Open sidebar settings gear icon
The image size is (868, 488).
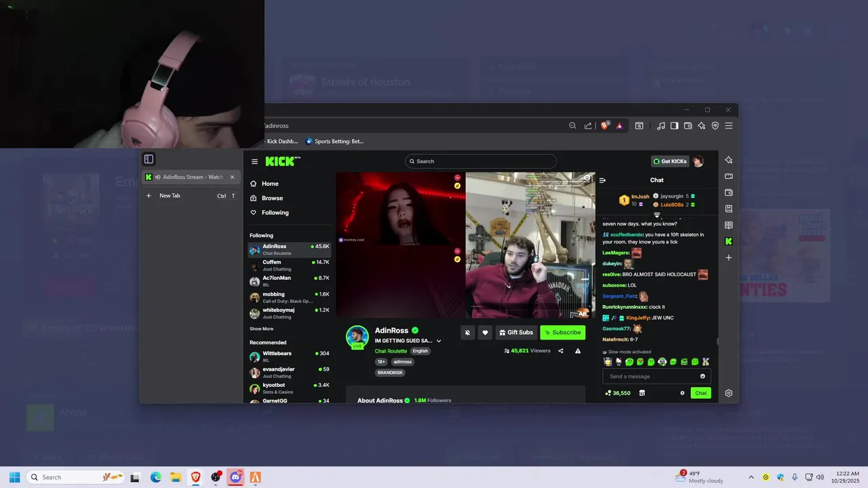[728, 393]
